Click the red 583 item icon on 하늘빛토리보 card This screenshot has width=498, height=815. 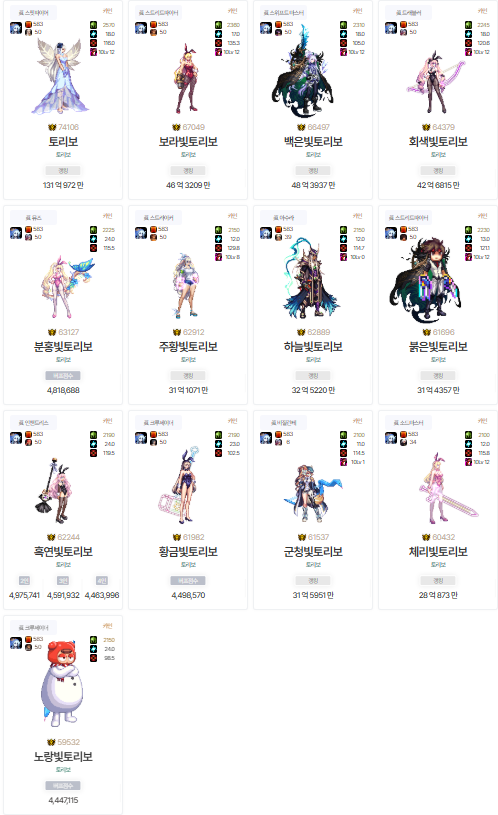click(278, 229)
